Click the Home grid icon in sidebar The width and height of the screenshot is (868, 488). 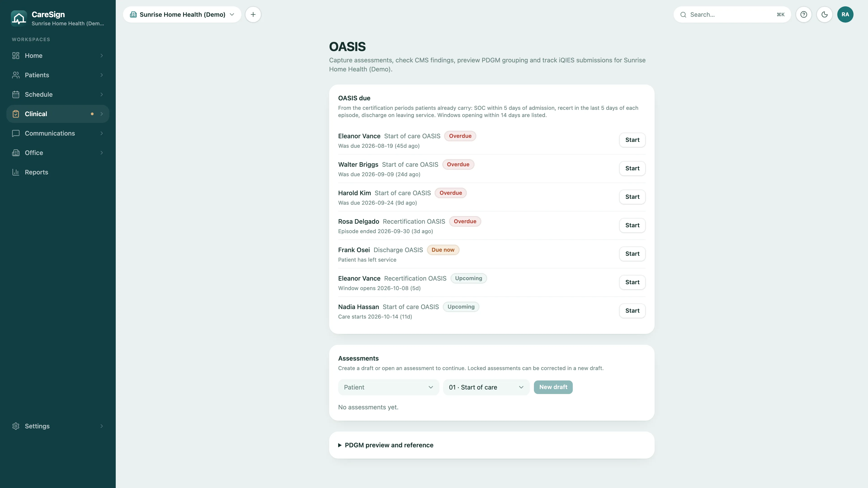[x=16, y=56]
